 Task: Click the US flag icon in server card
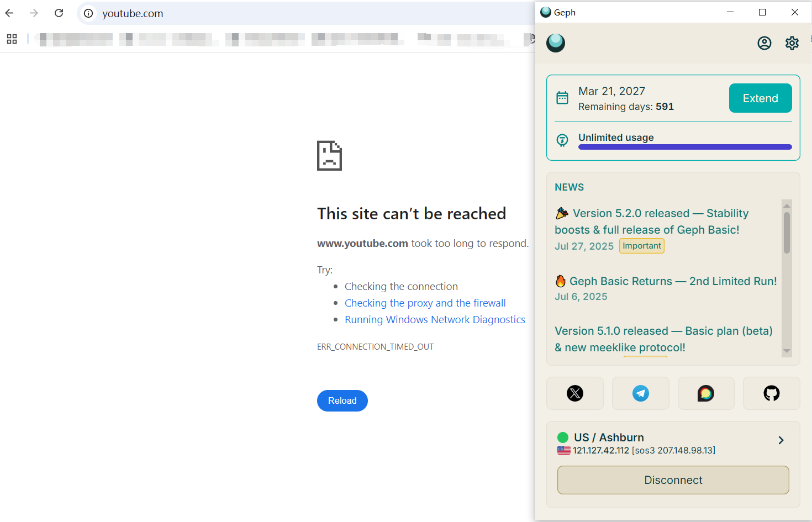click(x=564, y=450)
